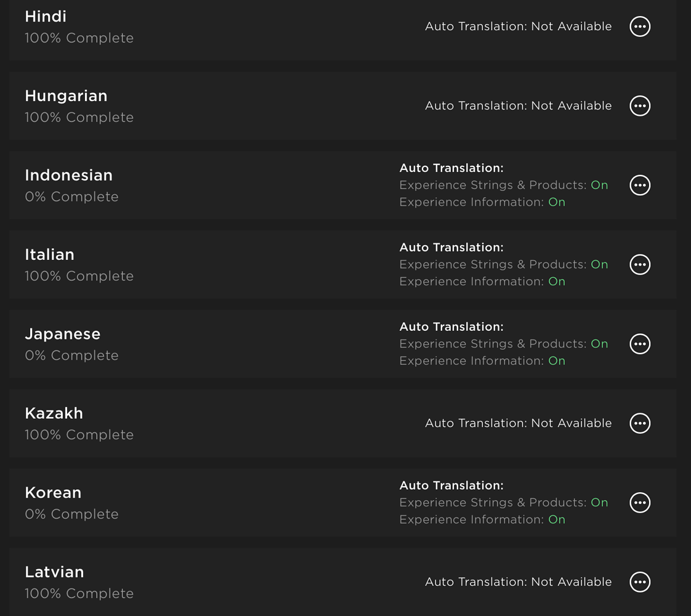Open the Korean language entry
This screenshot has height=616, width=691.
pos(53,493)
